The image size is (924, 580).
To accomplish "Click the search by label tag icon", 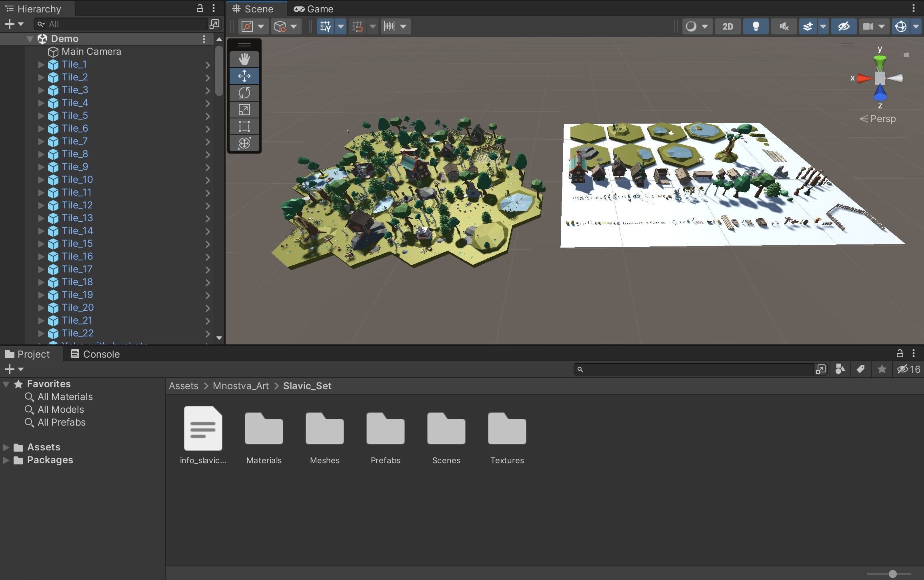I will (x=861, y=369).
